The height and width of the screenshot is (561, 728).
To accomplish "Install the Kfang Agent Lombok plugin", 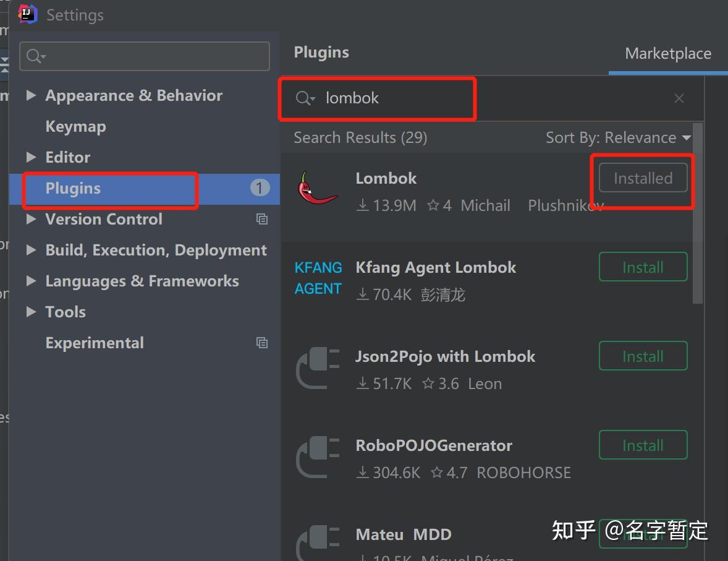I will pyautogui.click(x=643, y=267).
